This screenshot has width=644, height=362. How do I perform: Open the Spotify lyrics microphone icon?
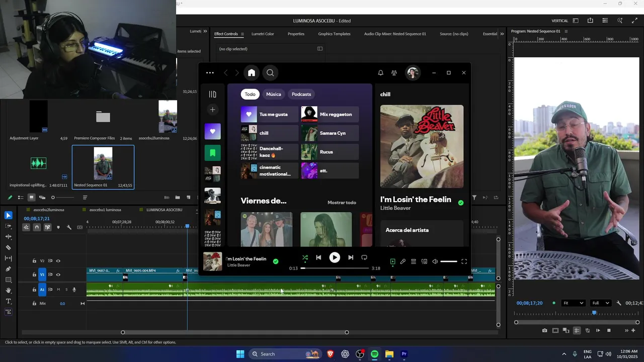403,261
